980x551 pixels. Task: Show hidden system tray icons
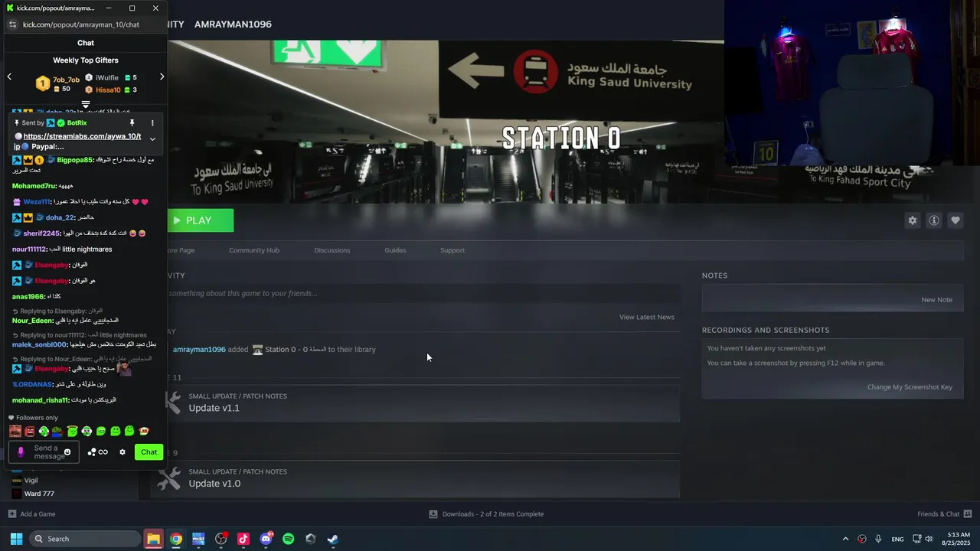pyautogui.click(x=845, y=539)
